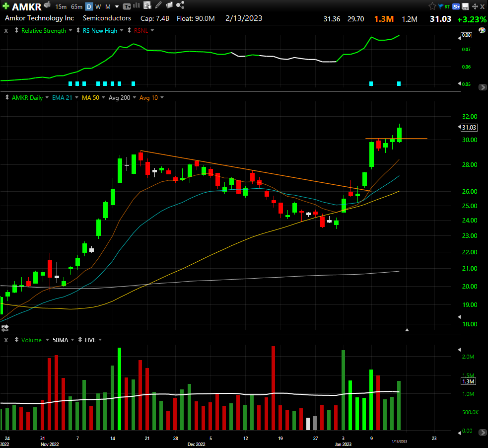The image size is (488, 448).
Task: Open the AMKR Daily dropdown arrow
Action: [x=47, y=97]
